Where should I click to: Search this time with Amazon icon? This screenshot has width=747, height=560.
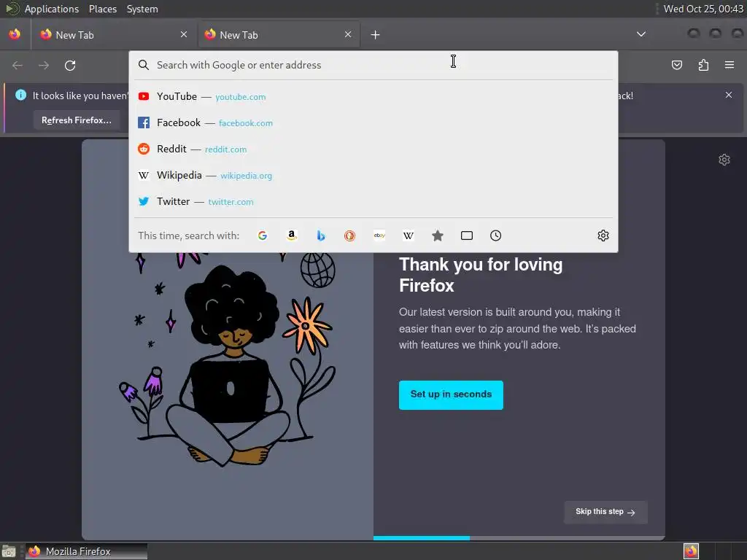292,236
